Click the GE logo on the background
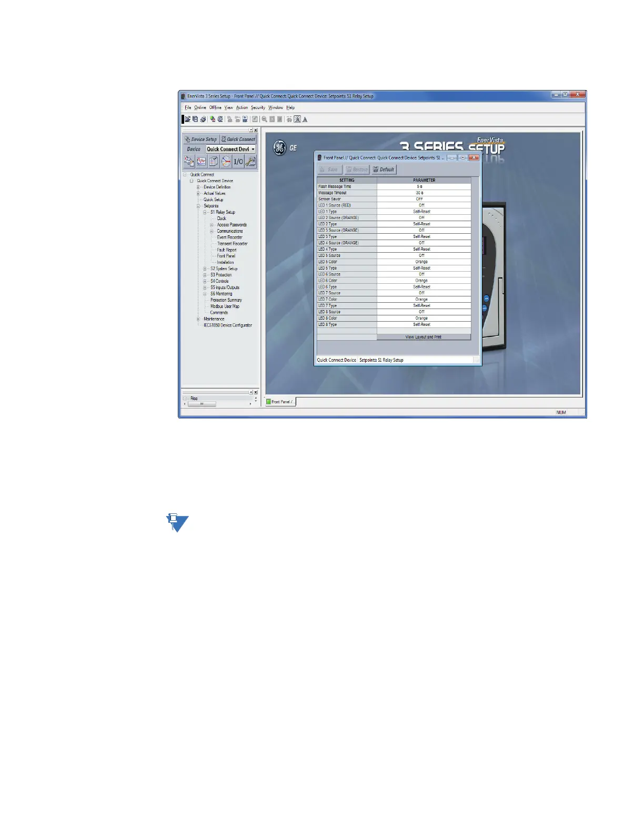Screen dimensions: 644x834 pos(279,148)
